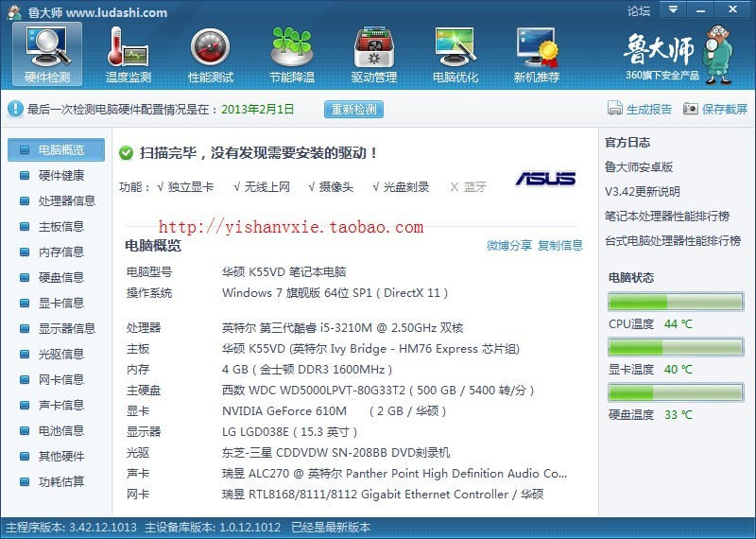Click the CPU温度 progress bar

676,302
